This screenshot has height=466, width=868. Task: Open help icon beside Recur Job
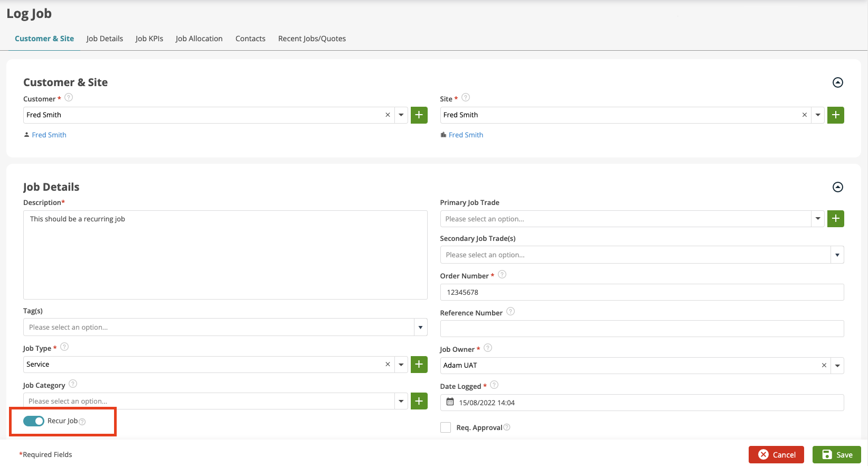[82, 422]
